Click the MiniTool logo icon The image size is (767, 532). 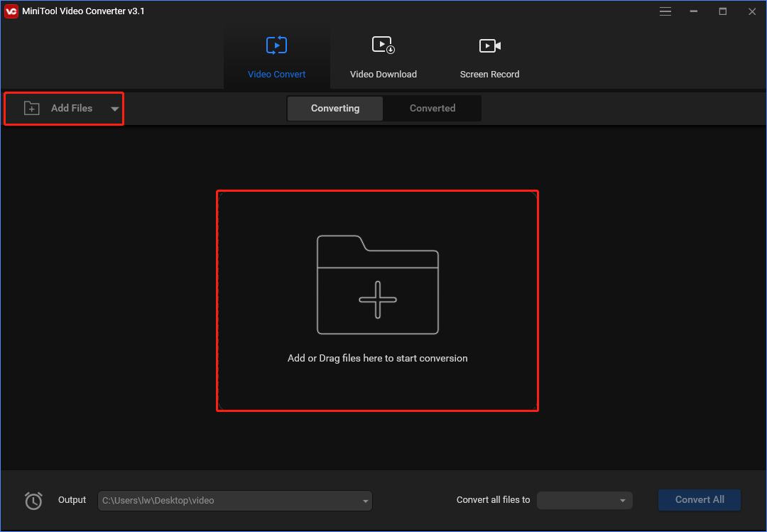[x=10, y=11]
